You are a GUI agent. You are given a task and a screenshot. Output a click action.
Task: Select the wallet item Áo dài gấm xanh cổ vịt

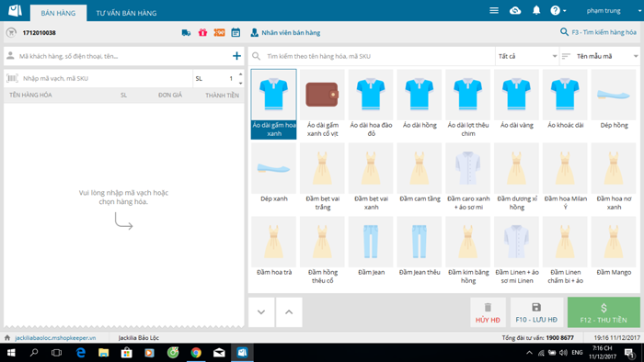(x=322, y=103)
